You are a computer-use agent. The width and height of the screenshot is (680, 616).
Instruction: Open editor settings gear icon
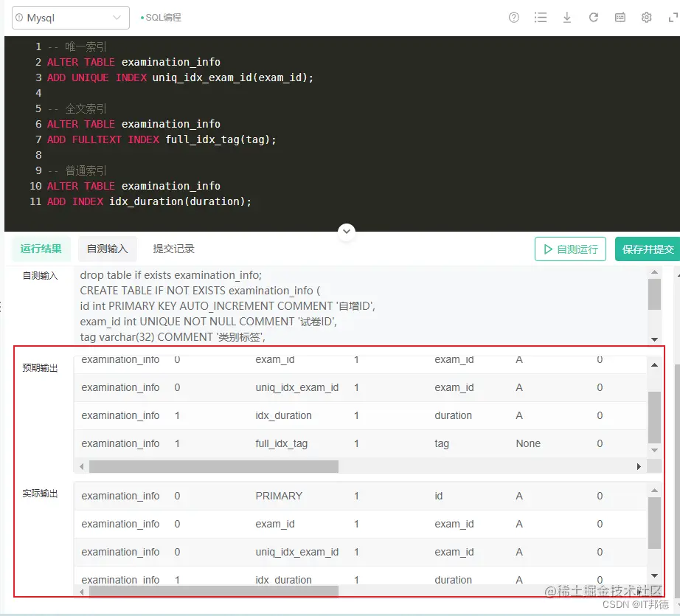647,18
